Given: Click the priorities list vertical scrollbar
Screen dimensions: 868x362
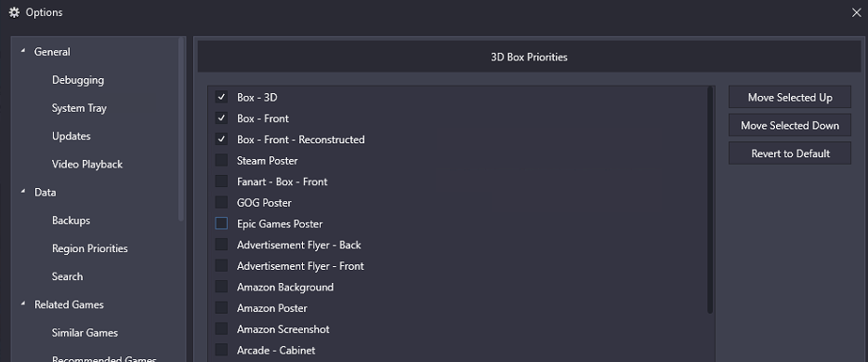Looking at the screenshot, I should tap(710, 199).
